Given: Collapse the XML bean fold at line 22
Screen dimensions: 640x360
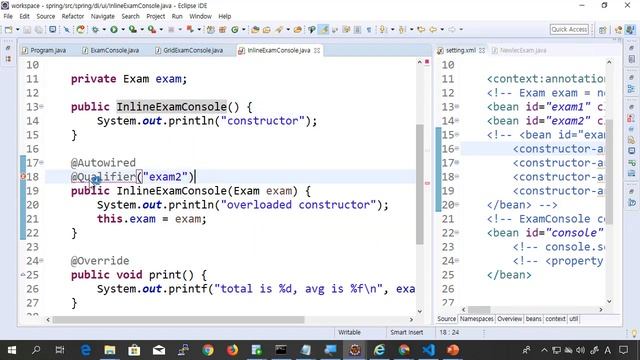Looking at the screenshot, I should point(457,233).
